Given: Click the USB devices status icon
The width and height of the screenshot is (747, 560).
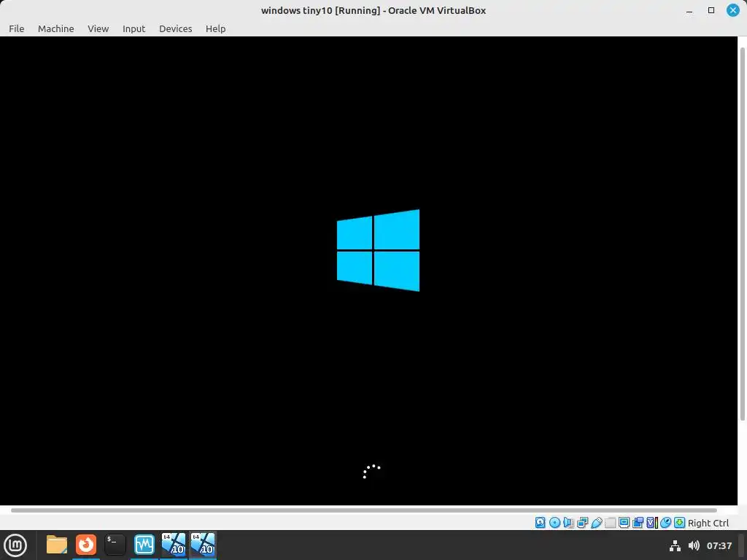Looking at the screenshot, I should point(597,522).
